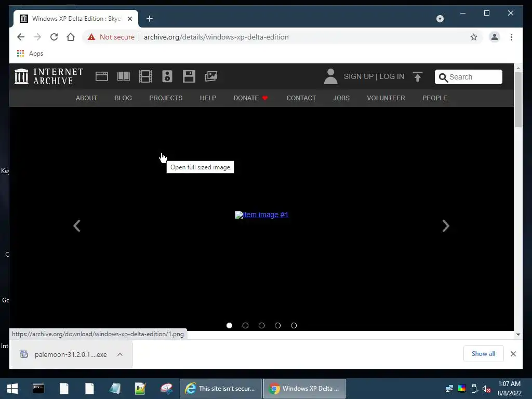Open the VOLUNTEER menu item
This screenshot has width=532, height=399.
386,98
